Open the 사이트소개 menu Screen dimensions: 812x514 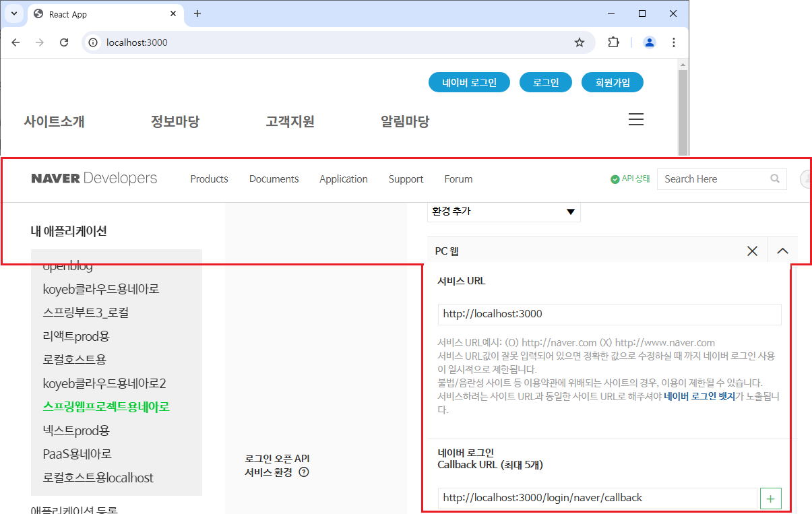[x=54, y=122]
